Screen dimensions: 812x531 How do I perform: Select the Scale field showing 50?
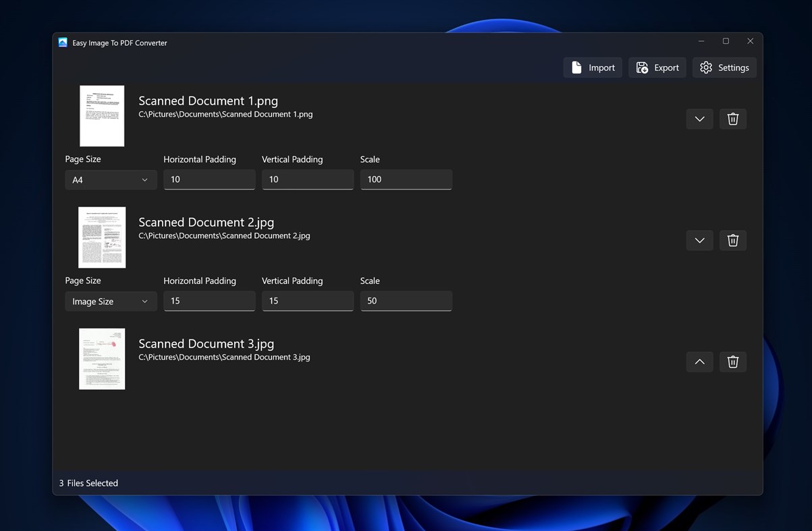406,301
